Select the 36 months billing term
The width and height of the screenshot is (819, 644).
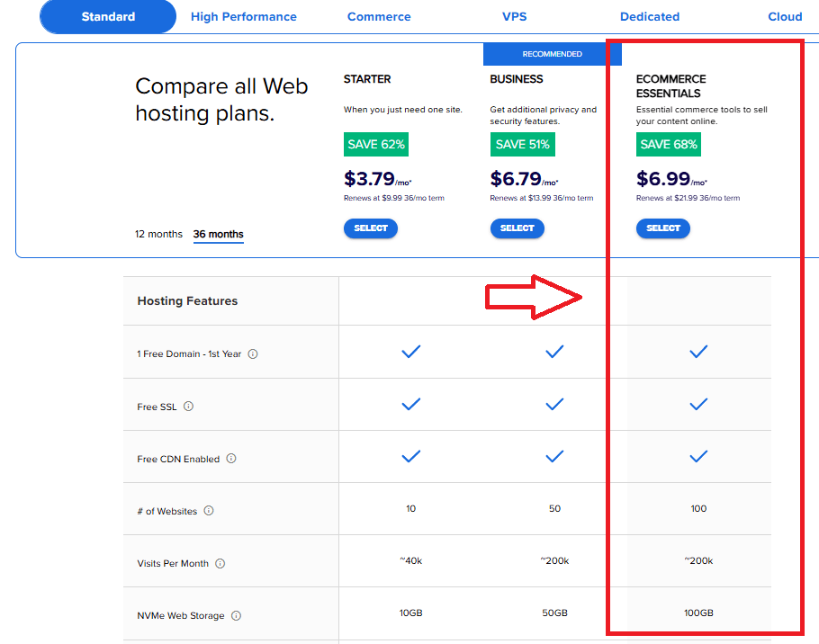pos(218,234)
